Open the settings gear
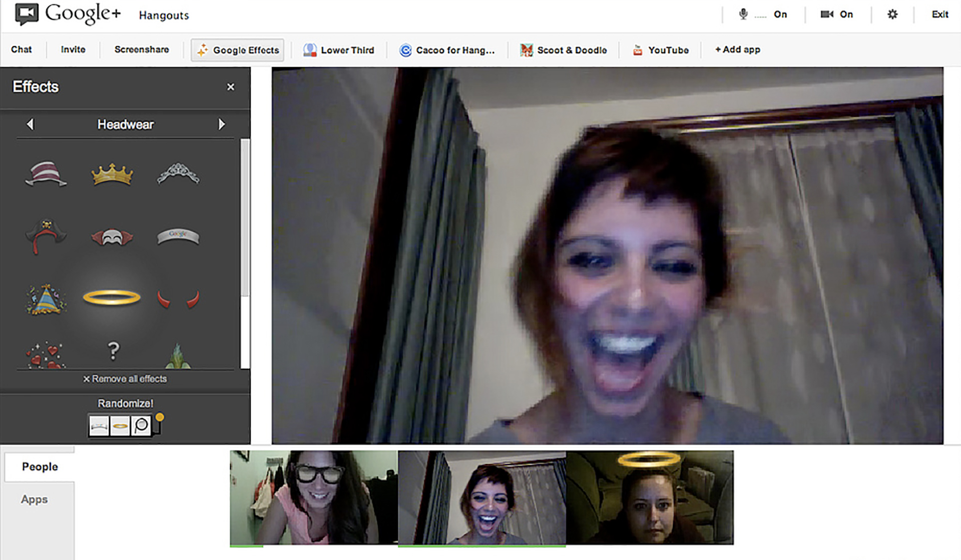961x560 pixels. pos(892,15)
